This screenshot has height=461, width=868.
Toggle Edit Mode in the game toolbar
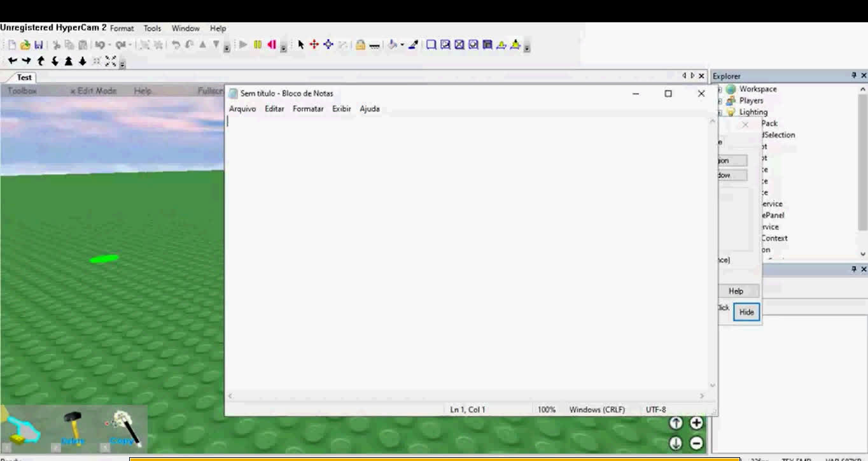[x=94, y=90]
